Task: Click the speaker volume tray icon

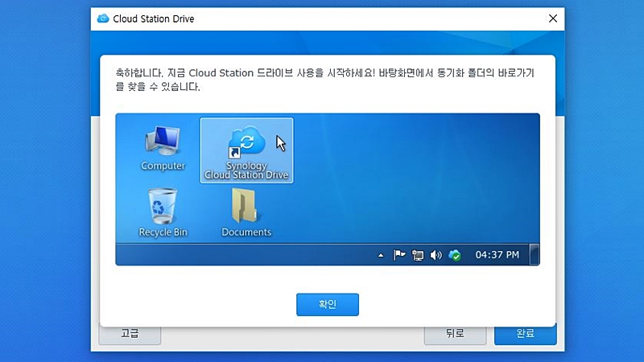Action: [436, 255]
